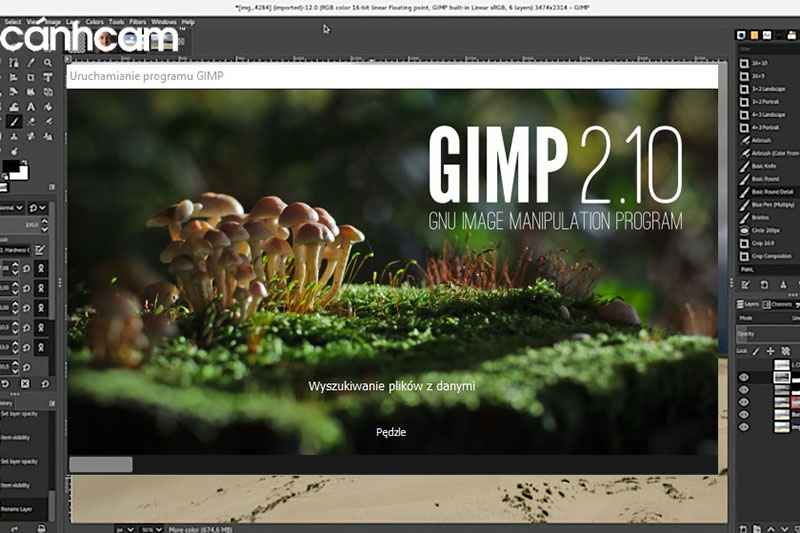Select the Color Picker eyedropper tool
This screenshot has width=800, height=533.
pos(31,63)
